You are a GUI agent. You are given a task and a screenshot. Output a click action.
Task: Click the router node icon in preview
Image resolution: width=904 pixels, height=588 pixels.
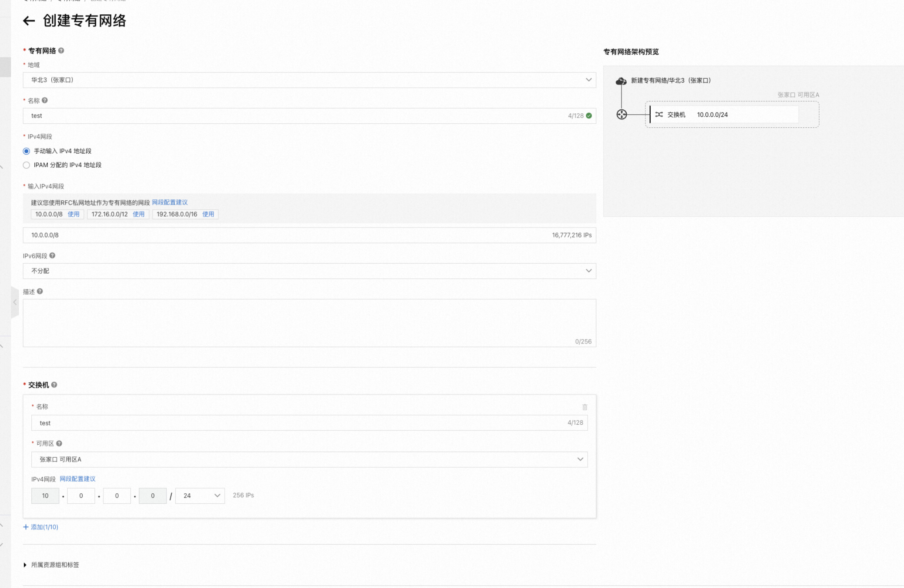(621, 115)
